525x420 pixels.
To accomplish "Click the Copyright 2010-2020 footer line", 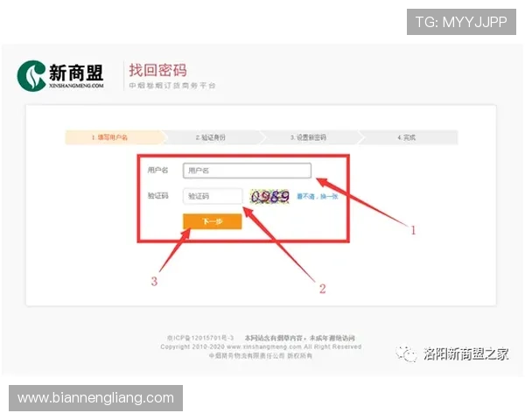I will pos(261,346).
